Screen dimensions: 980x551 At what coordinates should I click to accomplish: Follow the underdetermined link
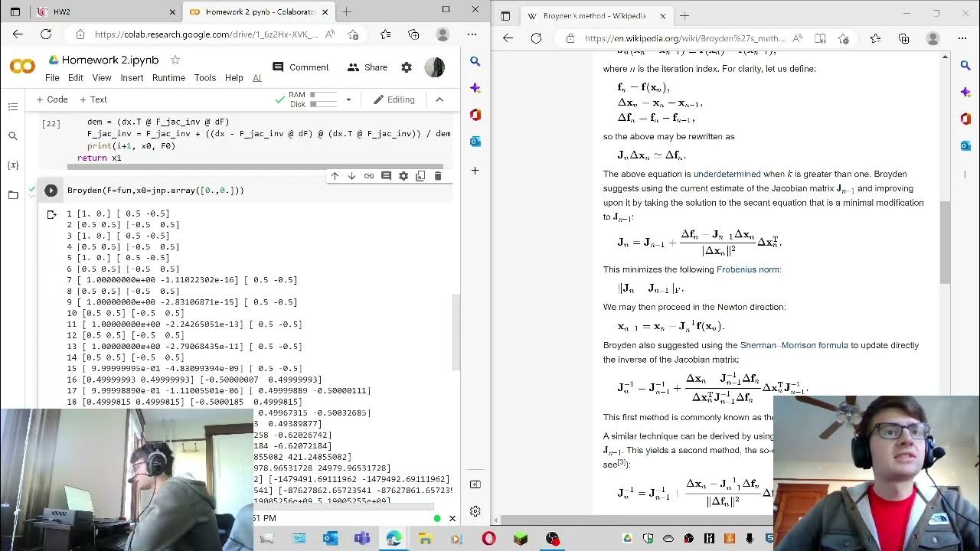click(727, 174)
